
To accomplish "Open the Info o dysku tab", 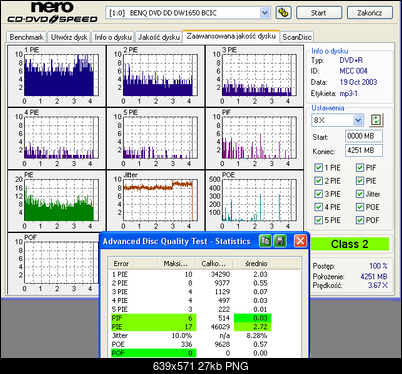I will [x=113, y=37].
